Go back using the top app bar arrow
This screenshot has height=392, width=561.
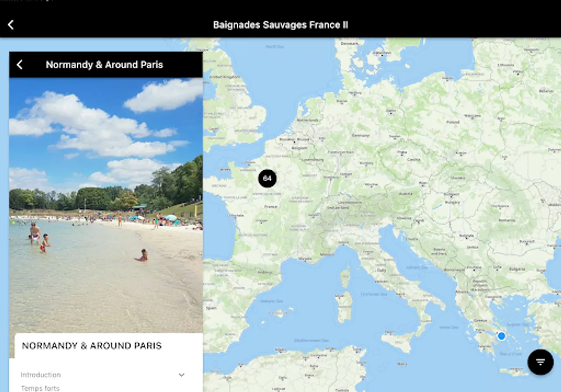[x=11, y=25]
